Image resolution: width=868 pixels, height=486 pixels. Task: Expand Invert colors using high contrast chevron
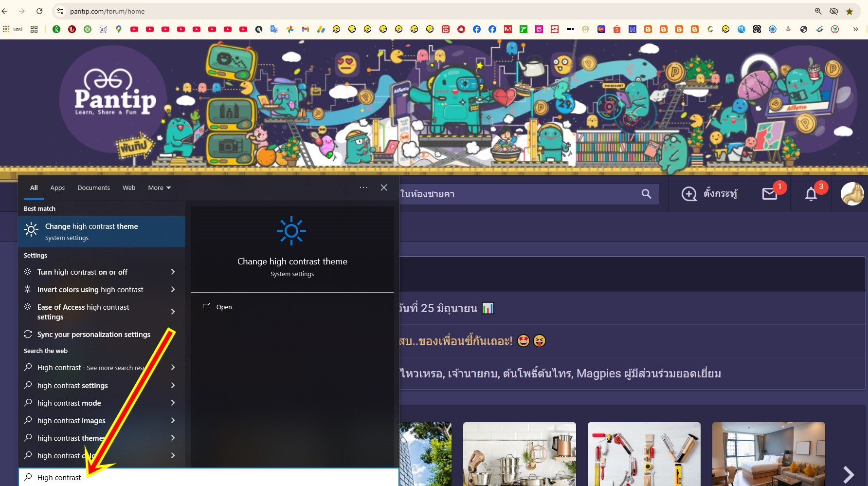click(173, 289)
